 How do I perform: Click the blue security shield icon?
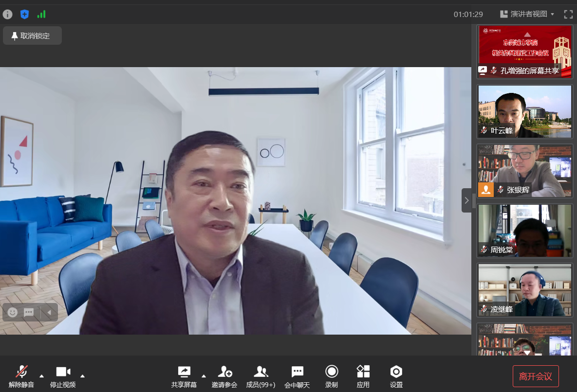click(24, 14)
